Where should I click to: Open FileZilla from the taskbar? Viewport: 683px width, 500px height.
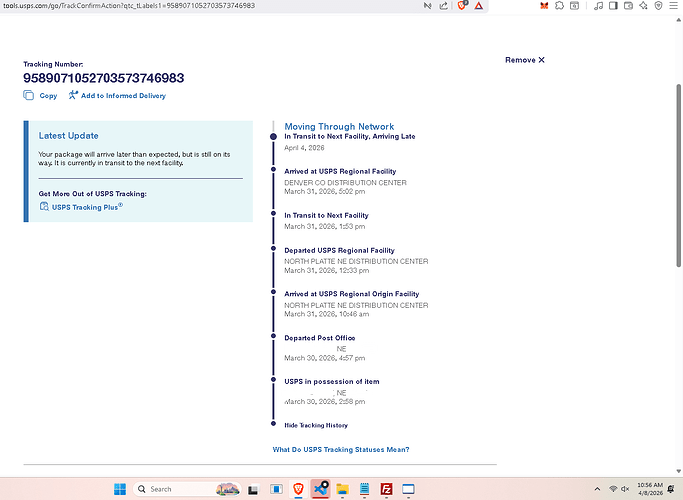pyautogui.click(x=386, y=489)
